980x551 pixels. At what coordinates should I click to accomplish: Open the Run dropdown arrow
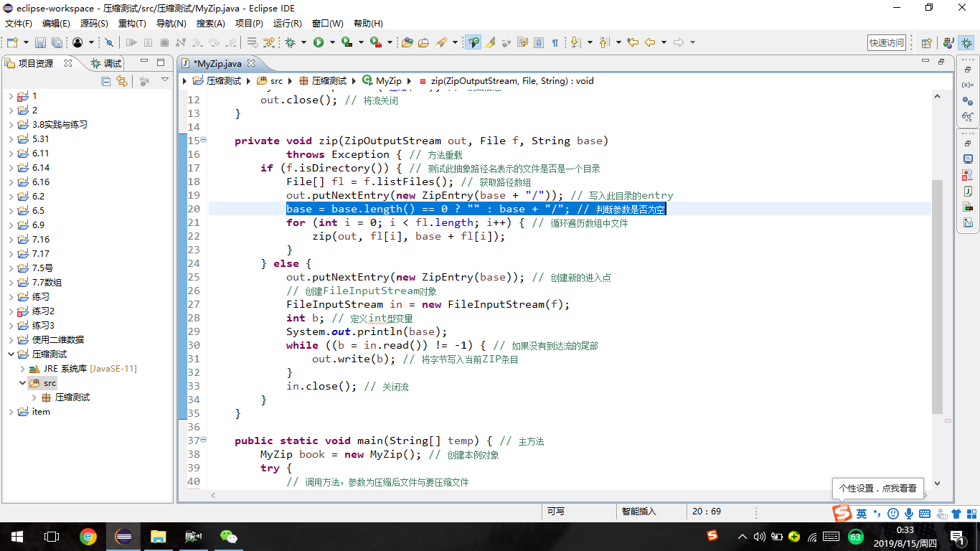(x=332, y=42)
